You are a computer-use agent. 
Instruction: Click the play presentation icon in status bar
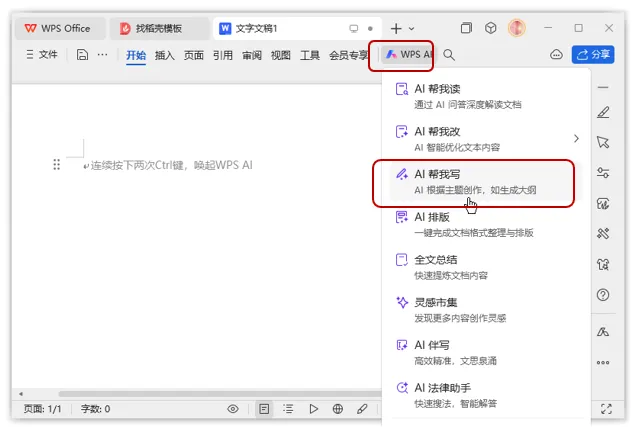[x=313, y=409]
